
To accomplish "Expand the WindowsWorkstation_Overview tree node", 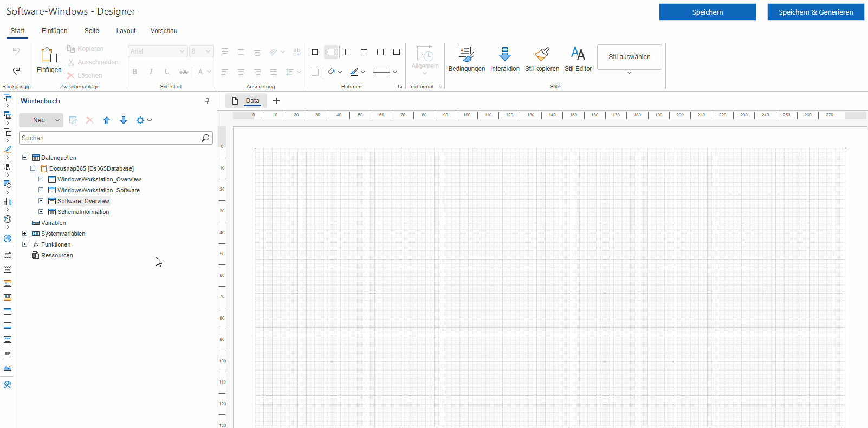I will [41, 179].
